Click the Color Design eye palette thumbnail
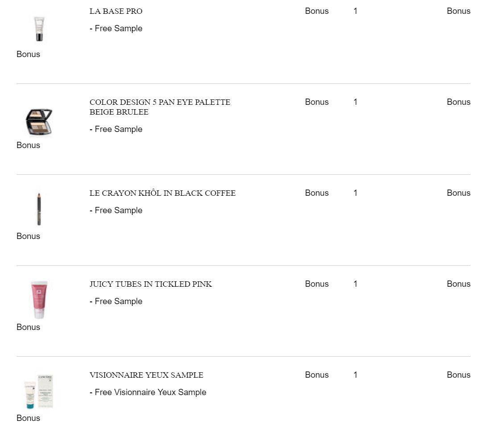504x441 pixels. 39,122
